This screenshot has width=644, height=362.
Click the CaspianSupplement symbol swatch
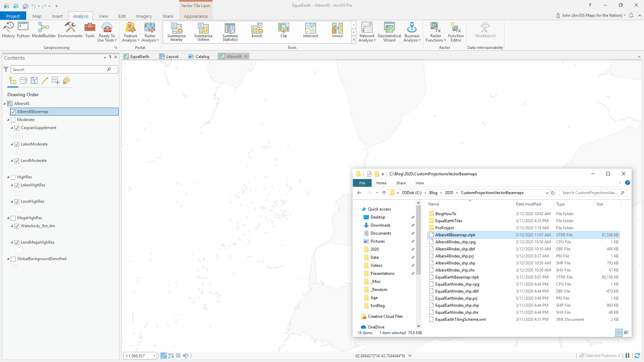click(x=19, y=136)
